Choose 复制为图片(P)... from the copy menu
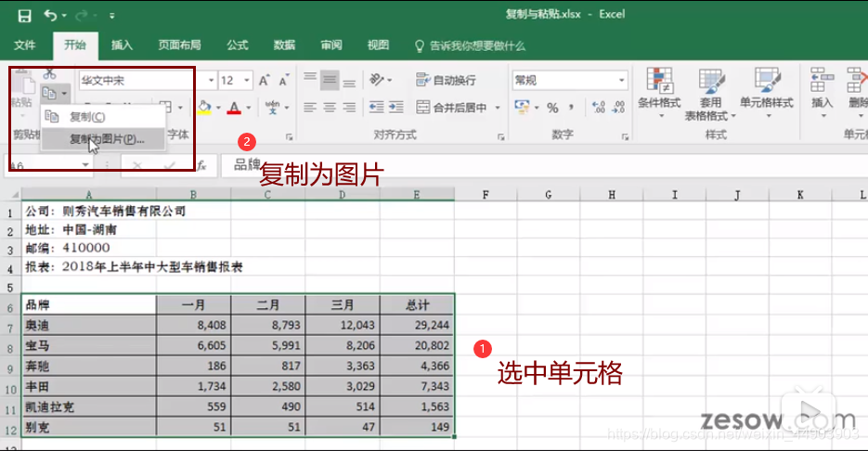Viewport: 868px width, 451px height. click(103, 139)
